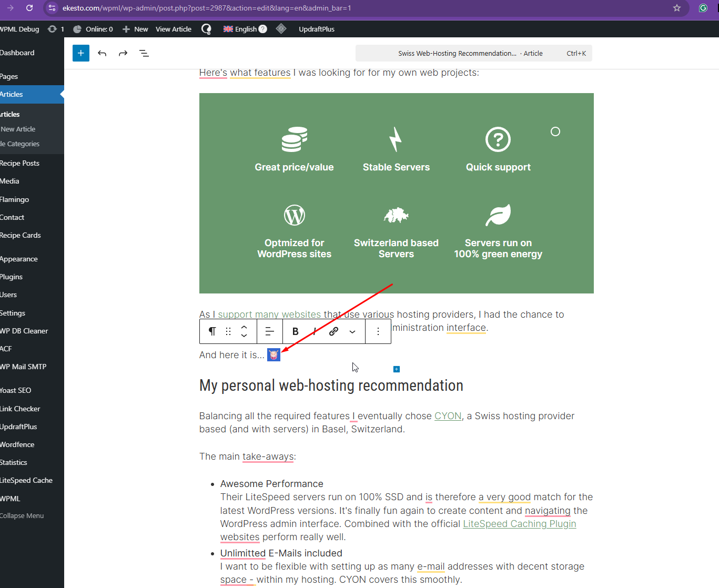View site information icon in address bar
This screenshot has width=719, height=588.
pyautogui.click(x=52, y=8)
